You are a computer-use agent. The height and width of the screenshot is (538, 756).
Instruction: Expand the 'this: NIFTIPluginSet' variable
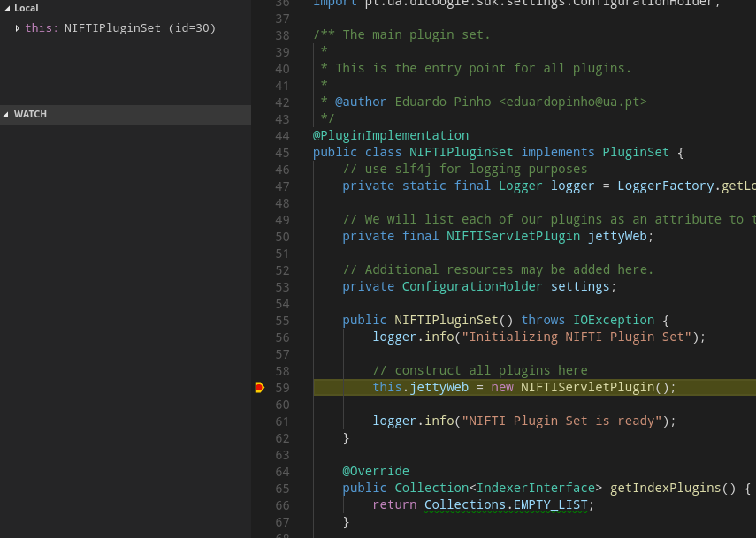[x=18, y=28]
